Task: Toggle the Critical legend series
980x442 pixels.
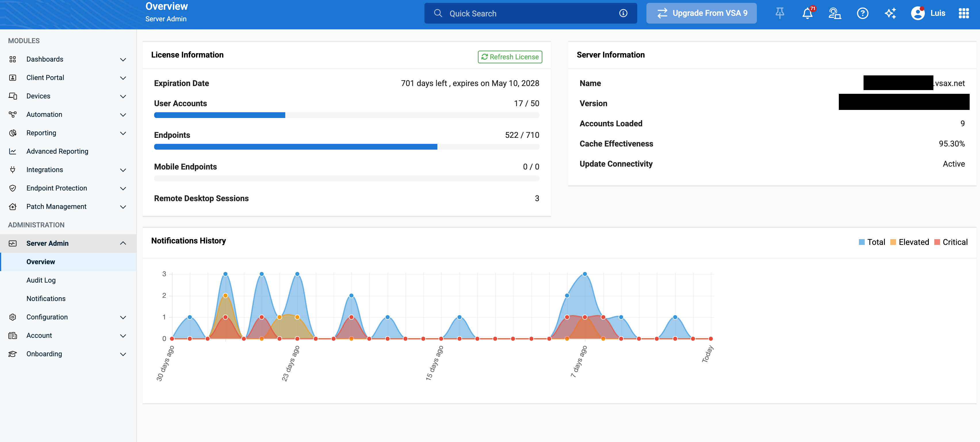Action: point(951,242)
